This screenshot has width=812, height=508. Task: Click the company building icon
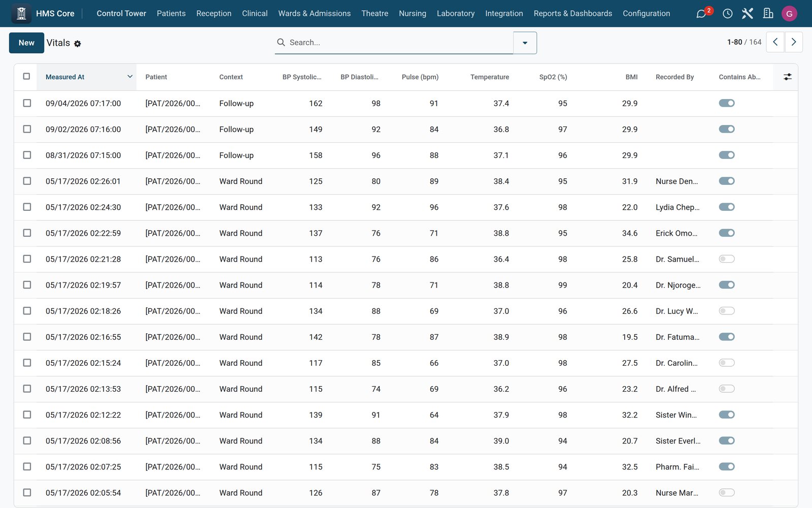[x=768, y=14]
